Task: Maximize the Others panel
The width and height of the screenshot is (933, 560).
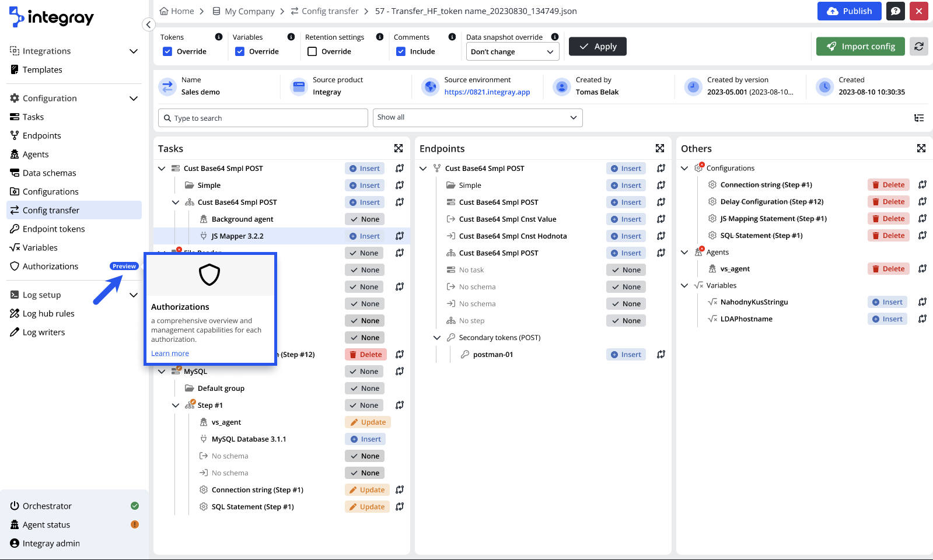Action: click(x=921, y=149)
